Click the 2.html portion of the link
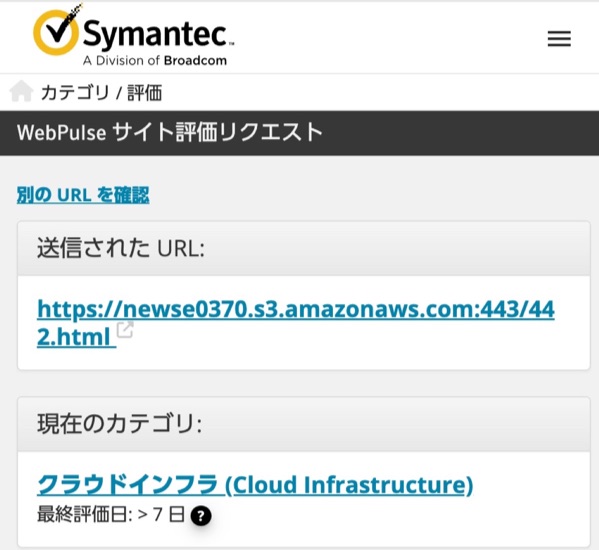Viewport: 599px width, 550px height. [76, 337]
